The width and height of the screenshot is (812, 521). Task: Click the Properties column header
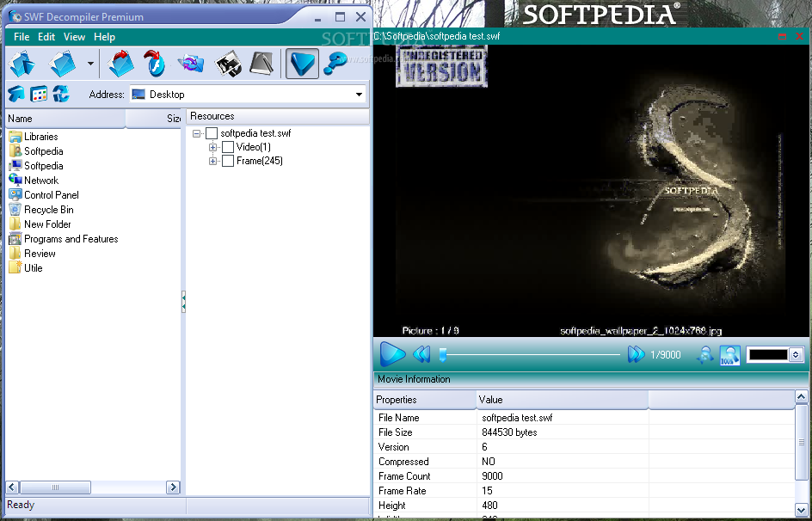click(425, 400)
